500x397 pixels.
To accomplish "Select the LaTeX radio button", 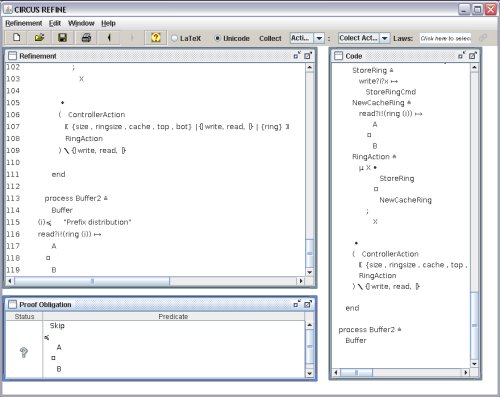I will coord(186,38).
